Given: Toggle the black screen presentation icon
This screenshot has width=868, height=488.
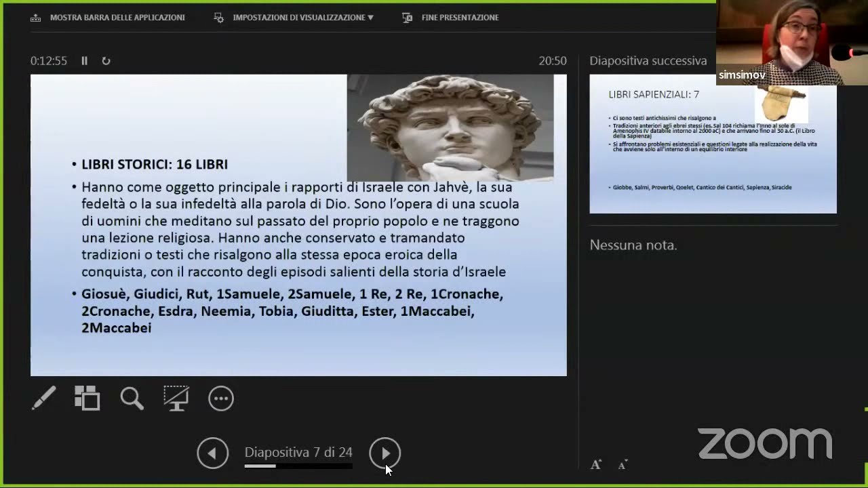Looking at the screenshot, I should pos(176,399).
